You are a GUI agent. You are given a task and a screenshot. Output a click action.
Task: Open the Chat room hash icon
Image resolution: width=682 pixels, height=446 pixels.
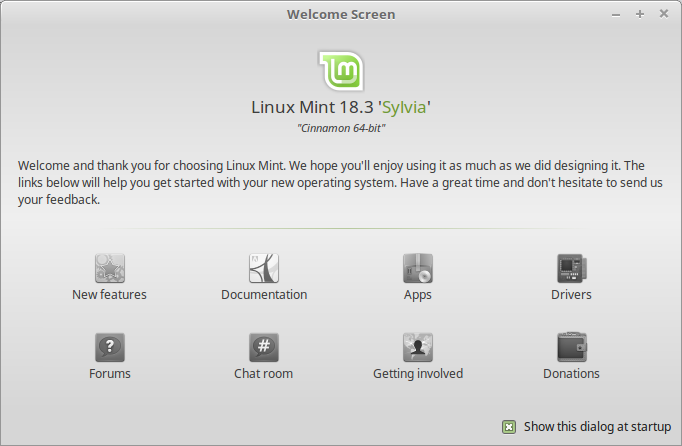[264, 347]
